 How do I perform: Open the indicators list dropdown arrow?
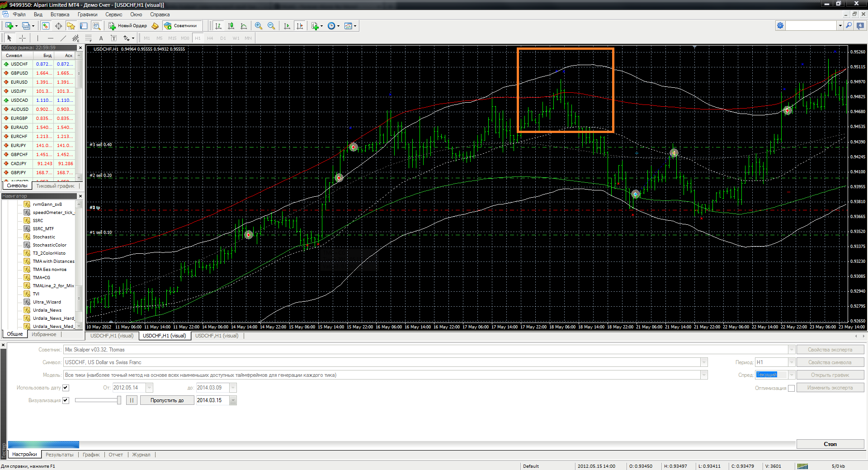point(321,26)
